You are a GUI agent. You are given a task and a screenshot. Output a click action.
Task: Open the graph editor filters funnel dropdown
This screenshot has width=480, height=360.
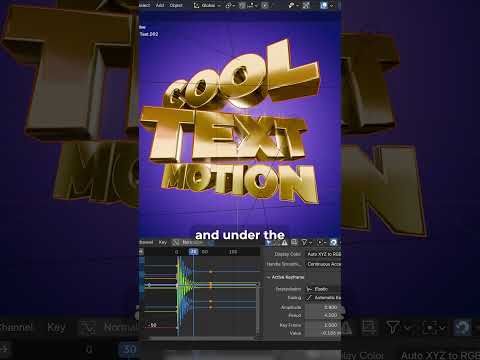pyautogui.click(x=306, y=242)
